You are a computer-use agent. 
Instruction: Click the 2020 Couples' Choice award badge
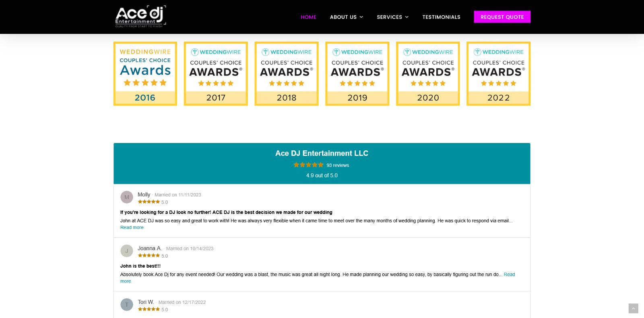pyautogui.click(x=428, y=74)
